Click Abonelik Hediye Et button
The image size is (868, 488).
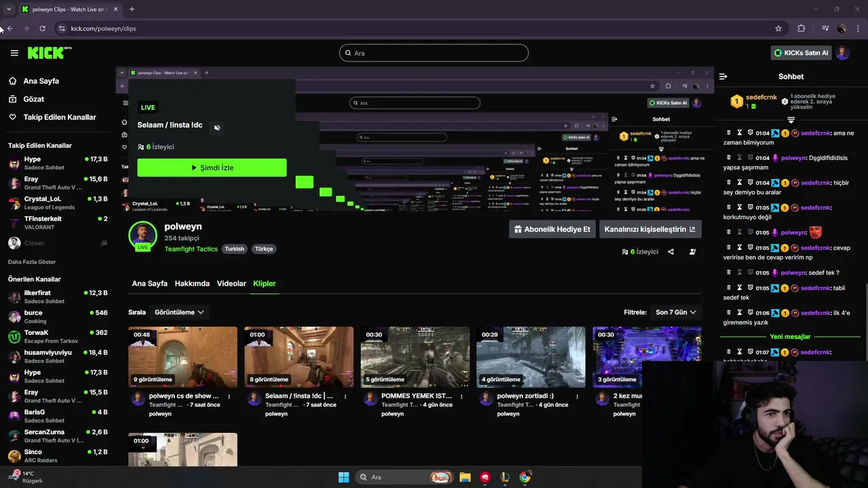tap(552, 229)
